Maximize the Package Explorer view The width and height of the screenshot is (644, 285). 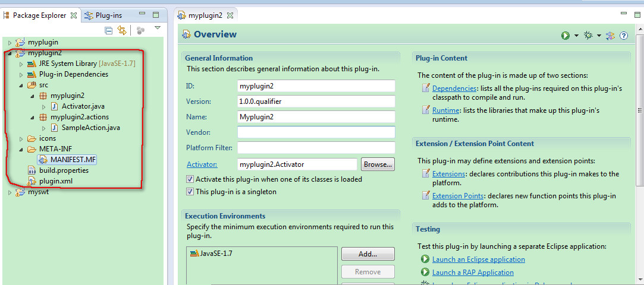pos(156,15)
